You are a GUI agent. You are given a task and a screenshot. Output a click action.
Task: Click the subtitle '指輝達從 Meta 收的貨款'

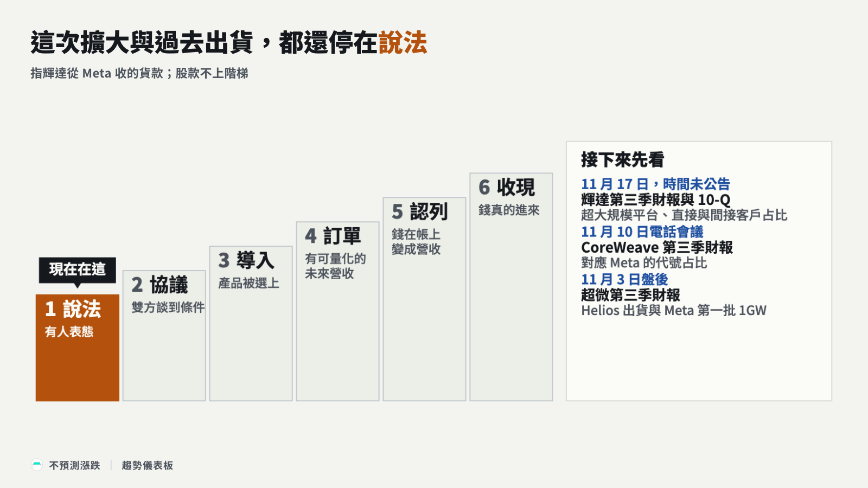point(98,73)
